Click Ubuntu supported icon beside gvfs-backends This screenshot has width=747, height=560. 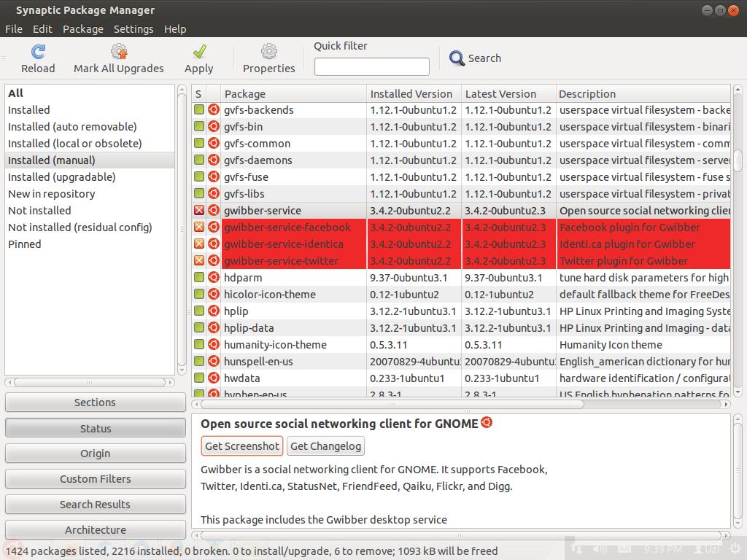214,110
